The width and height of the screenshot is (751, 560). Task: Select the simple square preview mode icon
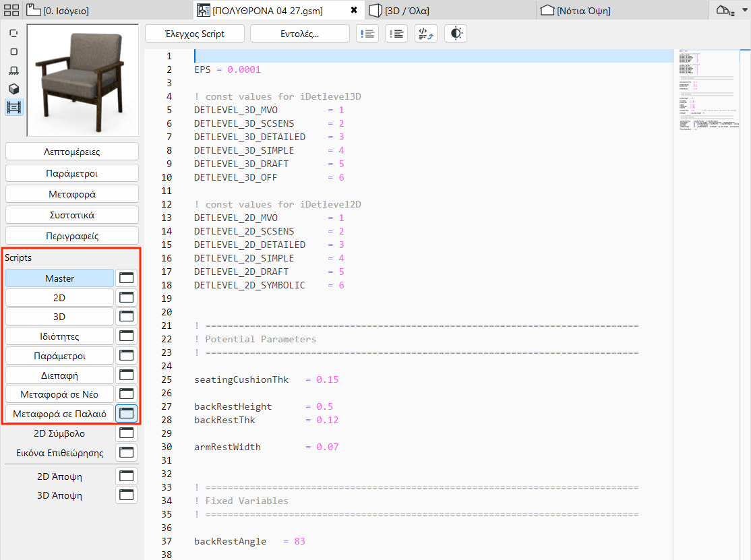(14, 51)
